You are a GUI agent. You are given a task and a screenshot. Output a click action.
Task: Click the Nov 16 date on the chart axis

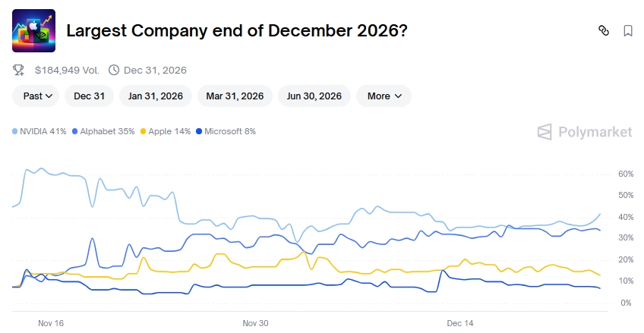(51, 323)
